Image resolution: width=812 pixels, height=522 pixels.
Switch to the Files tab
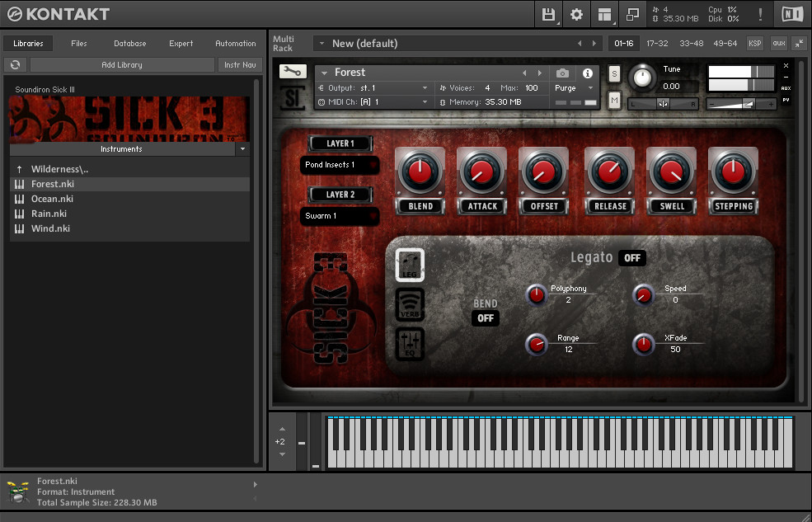(x=78, y=44)
